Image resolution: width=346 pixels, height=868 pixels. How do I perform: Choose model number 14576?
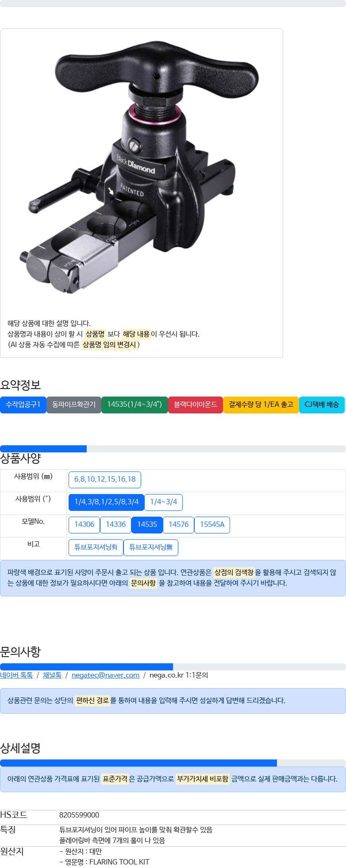pyautogui.click(x=179, y=525)
